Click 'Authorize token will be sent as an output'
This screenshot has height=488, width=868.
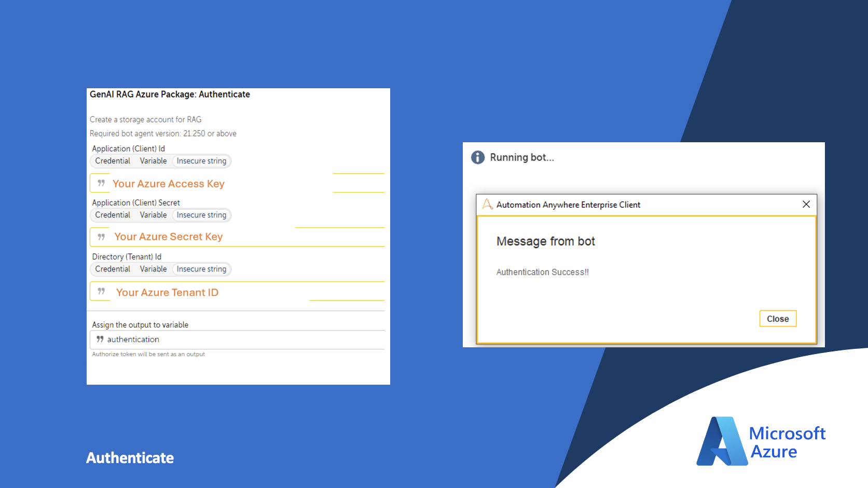pos(148,354)
